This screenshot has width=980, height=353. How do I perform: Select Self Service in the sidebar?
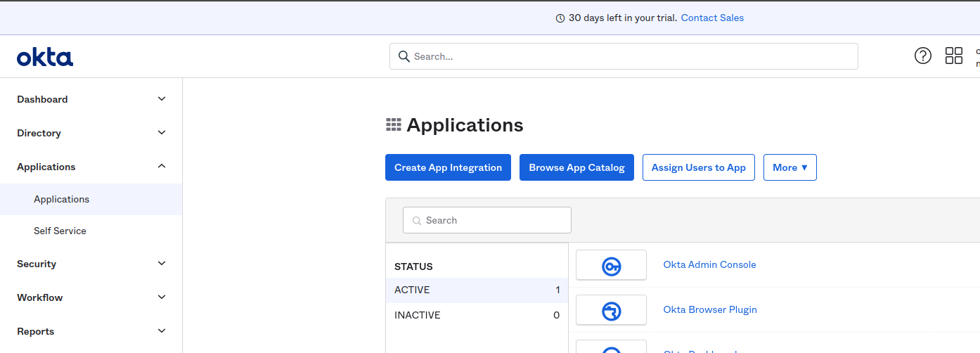(91, 231)
